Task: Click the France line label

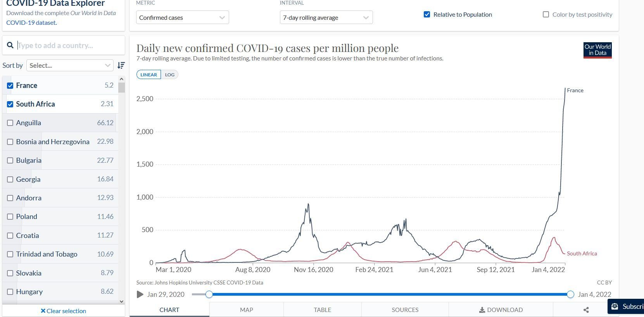Action: [x=575, y=90]
